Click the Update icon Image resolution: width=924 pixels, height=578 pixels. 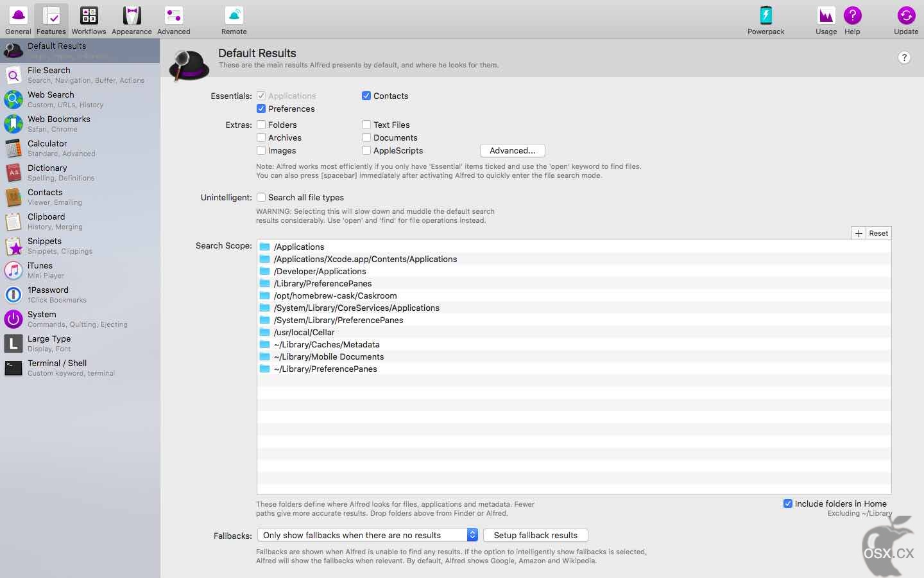click(906, 20)
